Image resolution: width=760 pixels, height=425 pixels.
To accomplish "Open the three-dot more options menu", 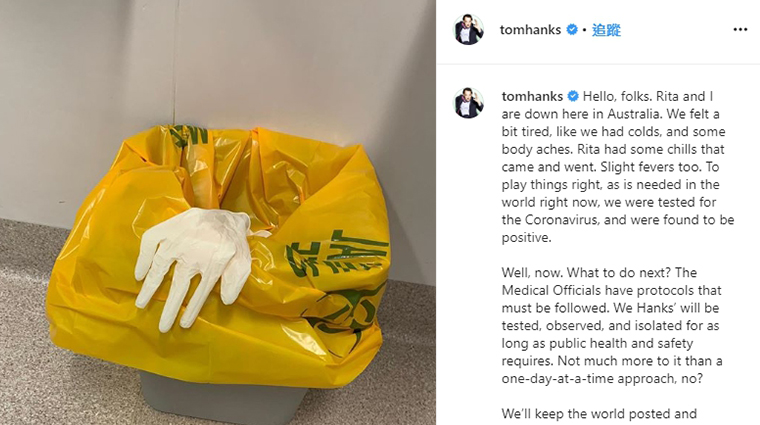I will 740,30.
